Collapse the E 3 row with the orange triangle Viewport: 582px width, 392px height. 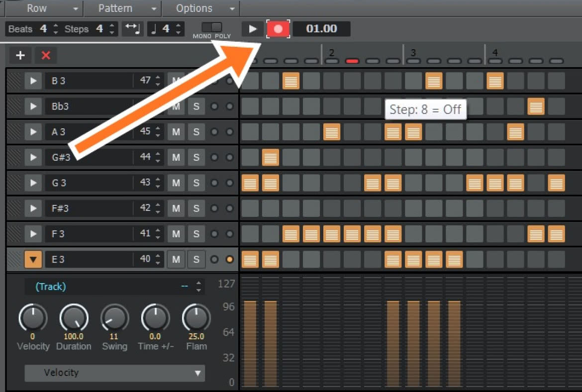pyautogui.click(x=33, y=259)
